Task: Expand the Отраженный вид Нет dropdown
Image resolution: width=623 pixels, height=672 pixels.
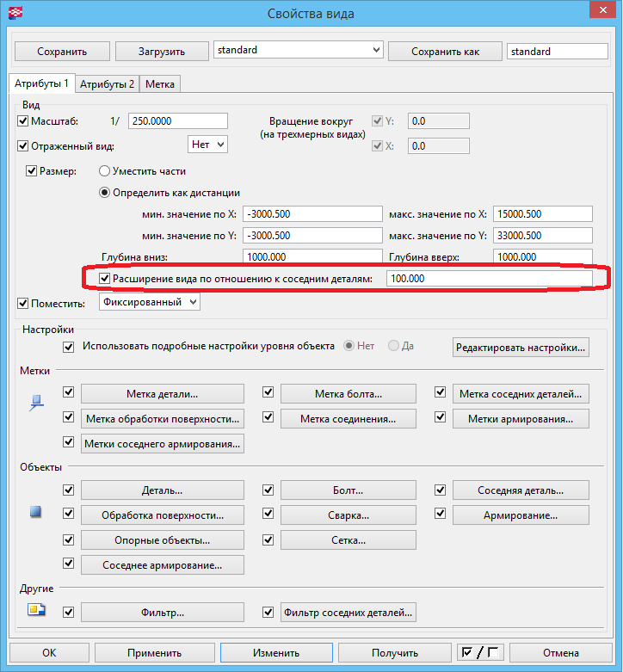Action: click(x=207, y=145)
